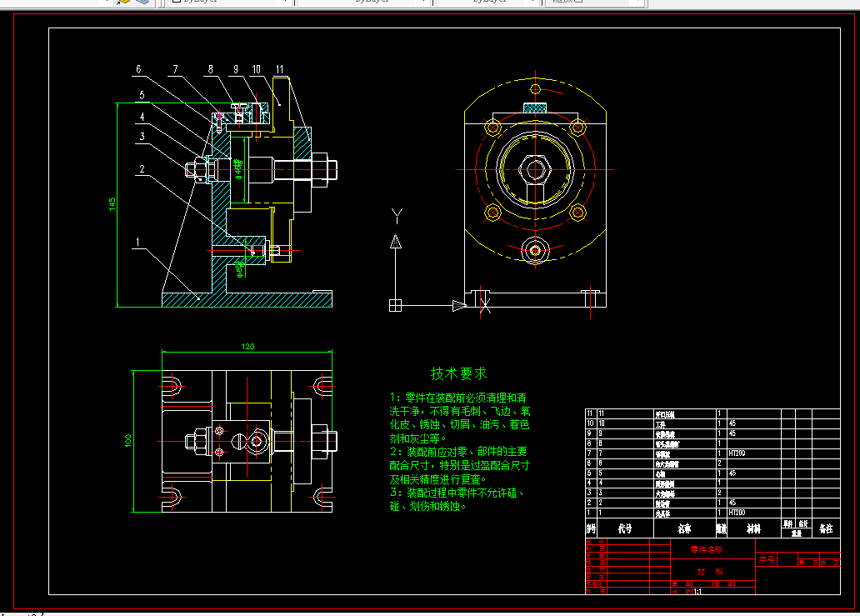Click the hex nut in the end view
This screenshot has height=616, width=860.
point(535,169)
